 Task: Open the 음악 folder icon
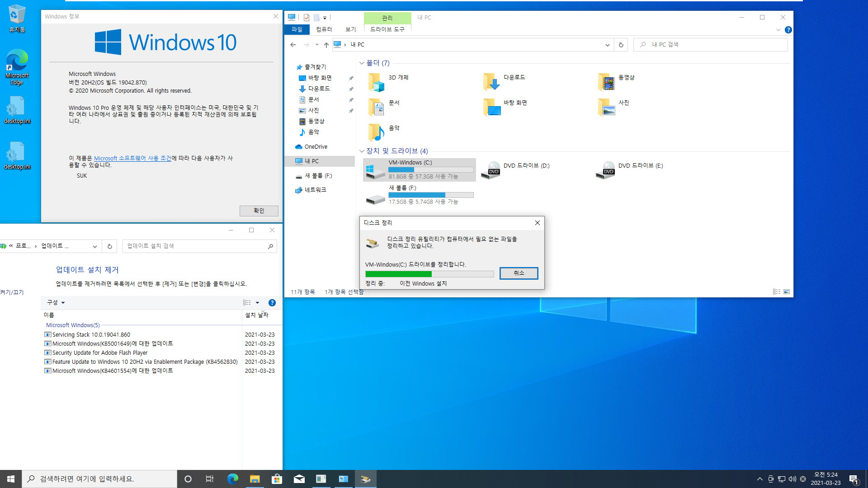[x=377, y=133]
